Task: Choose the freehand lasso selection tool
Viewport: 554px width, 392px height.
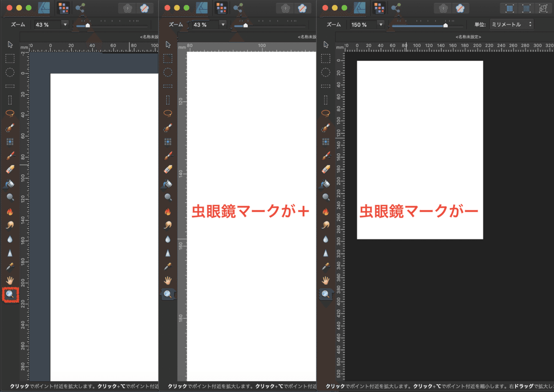Action: click(x=10, y=114)
